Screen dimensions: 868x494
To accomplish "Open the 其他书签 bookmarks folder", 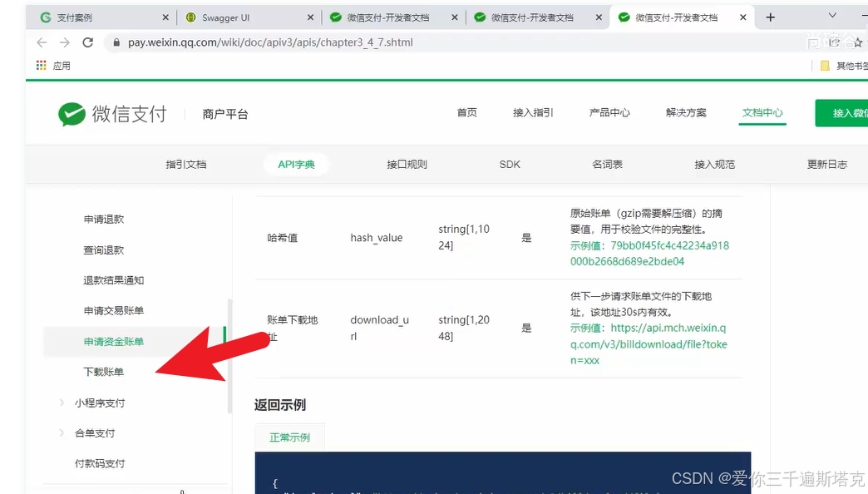I will [x=844, y=66].
